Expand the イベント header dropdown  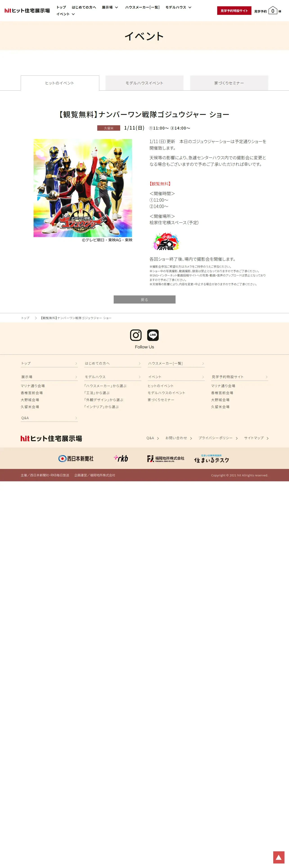coord(65,14)
